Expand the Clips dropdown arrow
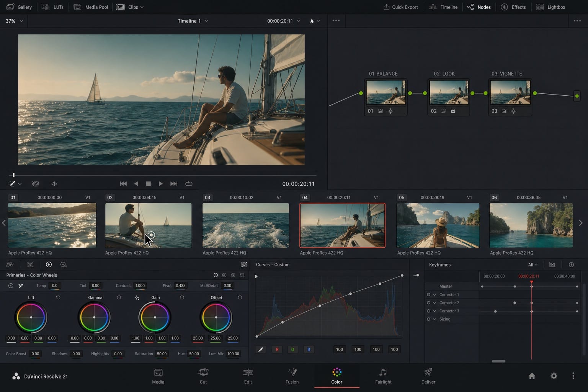Screen dimensions: 588x392 tap(142, 7)
